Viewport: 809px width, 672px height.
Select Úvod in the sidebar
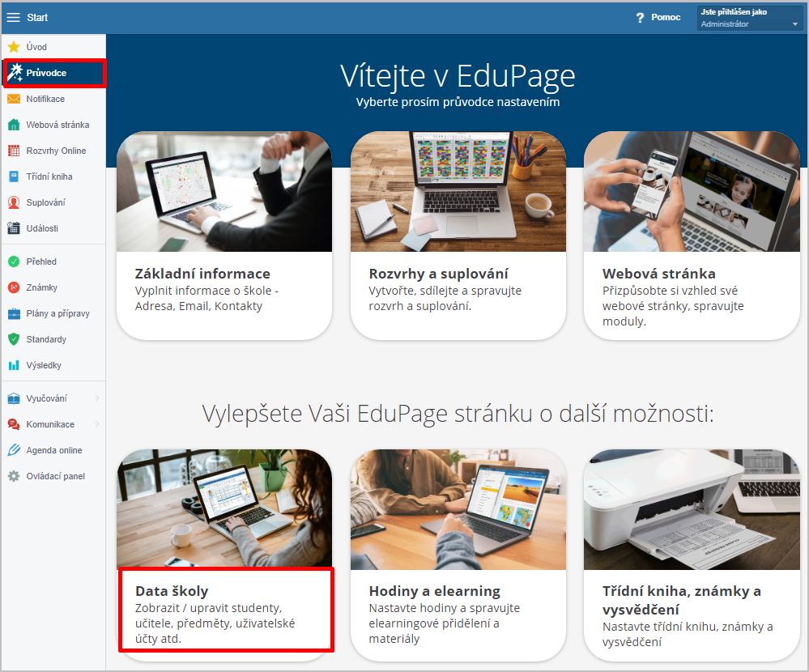(x=36, y=47)
